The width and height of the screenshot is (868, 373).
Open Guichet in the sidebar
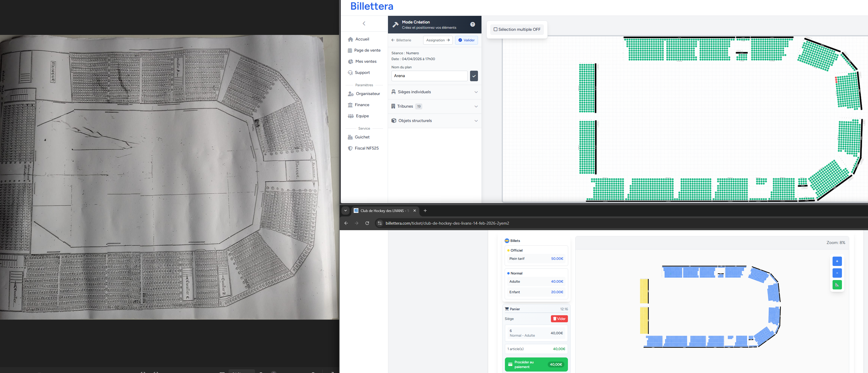coord(362,137)
